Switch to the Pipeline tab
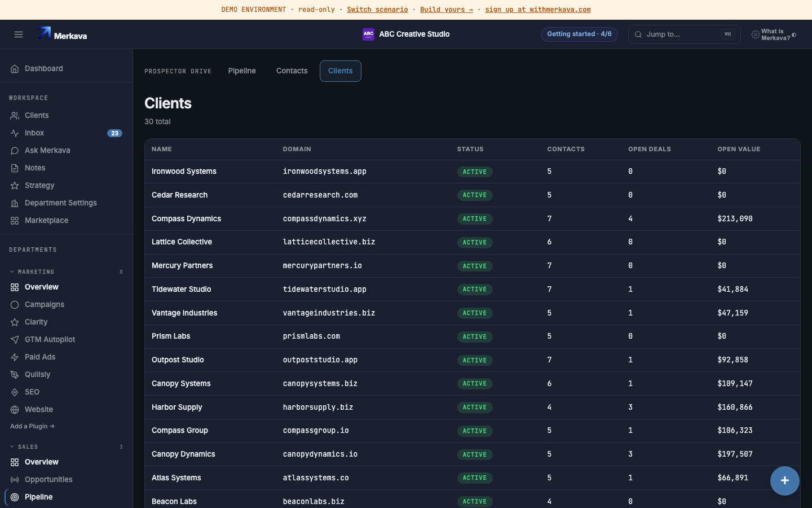Screen dimensions: 812x508 pyautogui.click(x=242, y=71)
